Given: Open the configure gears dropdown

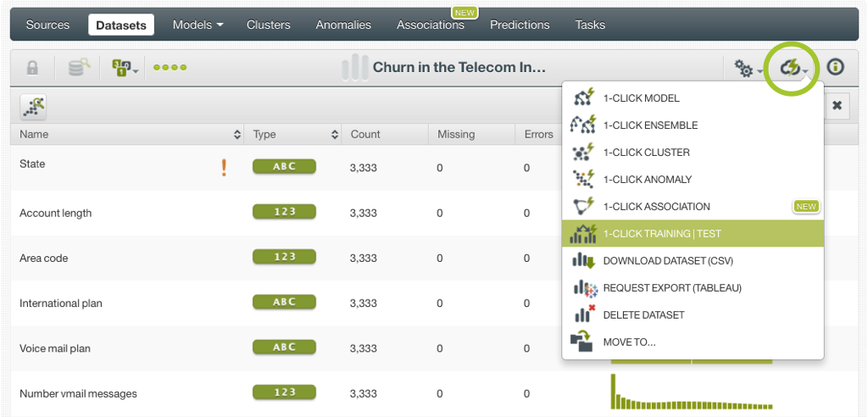Looking at the screenshot, I should coord(748,69).
